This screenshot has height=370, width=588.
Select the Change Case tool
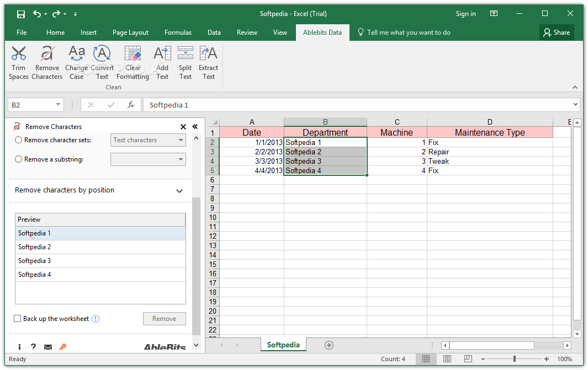coord(77,63)
